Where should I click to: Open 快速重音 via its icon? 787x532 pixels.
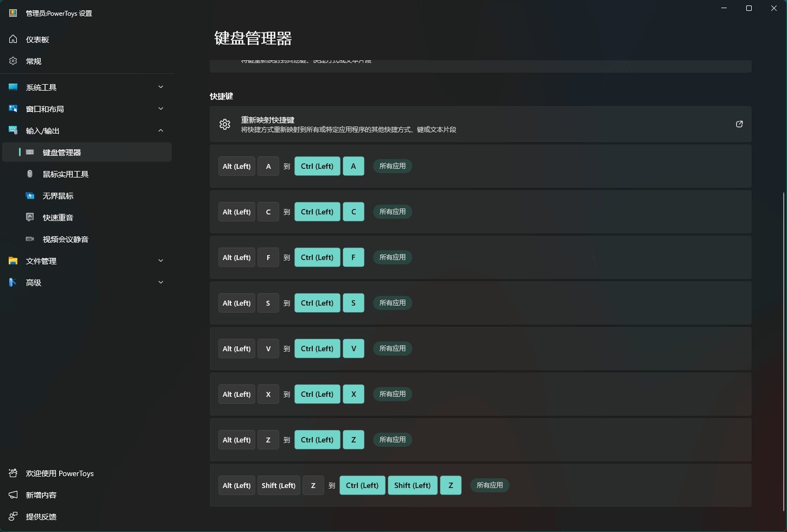[30, 217]
